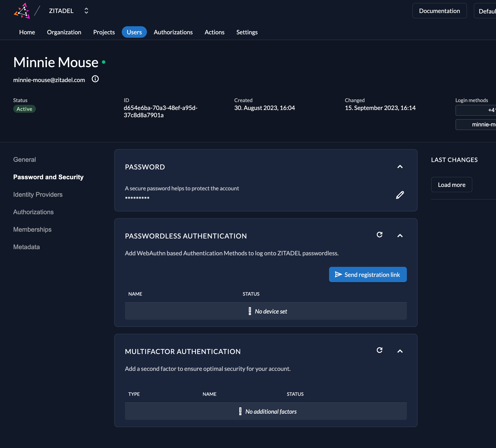Click the Created date 30. August 2023
496x448 pixels.
264,108
